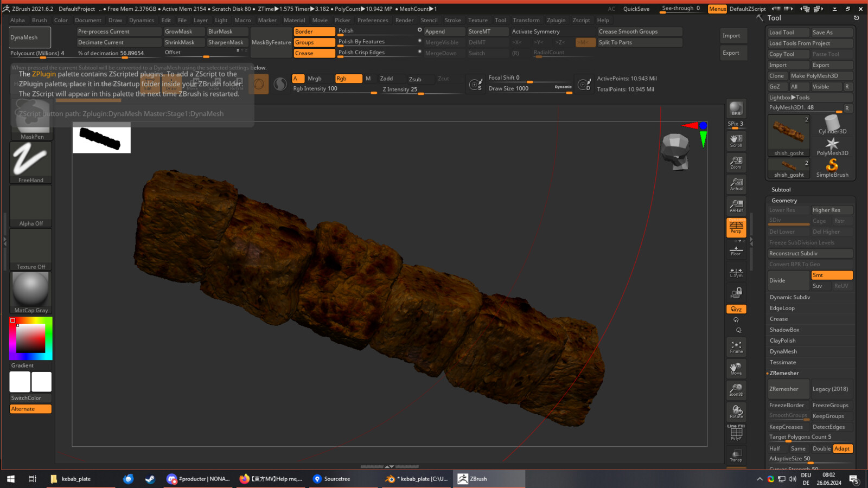Image resolution: width=868 pixels, height=488 pixels.
Task: Adjust the Rgb Intensity slider
Action: [x=335, y=89]
